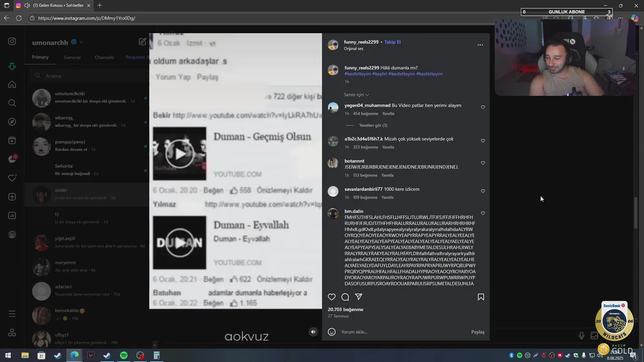Open the comment bubble icon under the post
Image resolution: width=644 pixels, height=362 pixels.
point(345,297)
